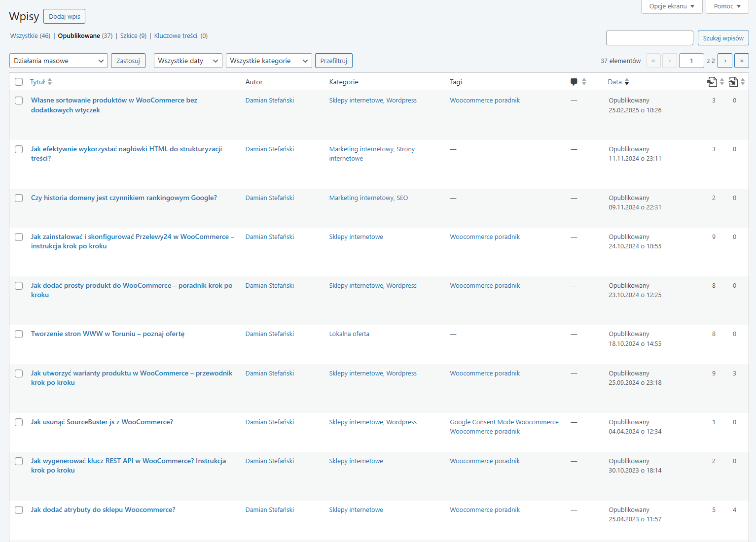Click the Przefiltruj filter button
This screenshot has width=756, height=542.
(x=333, y=61)
